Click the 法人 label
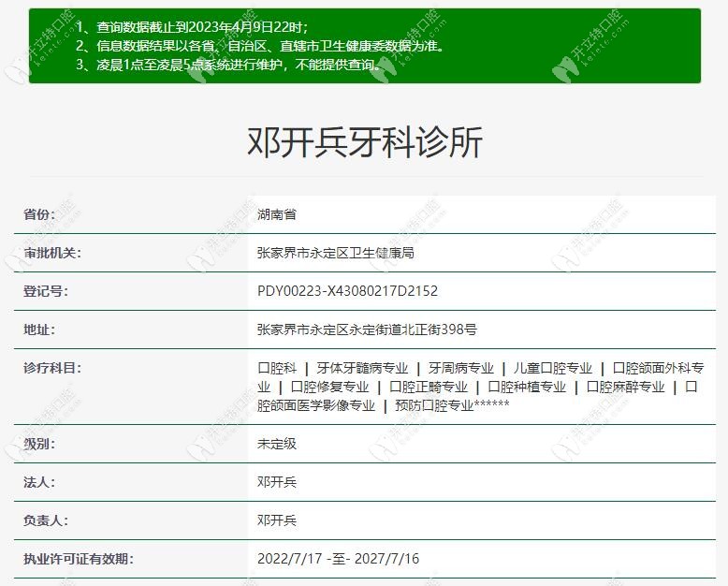The width and height of the screenshot is (728, 586). click(39, 482)
